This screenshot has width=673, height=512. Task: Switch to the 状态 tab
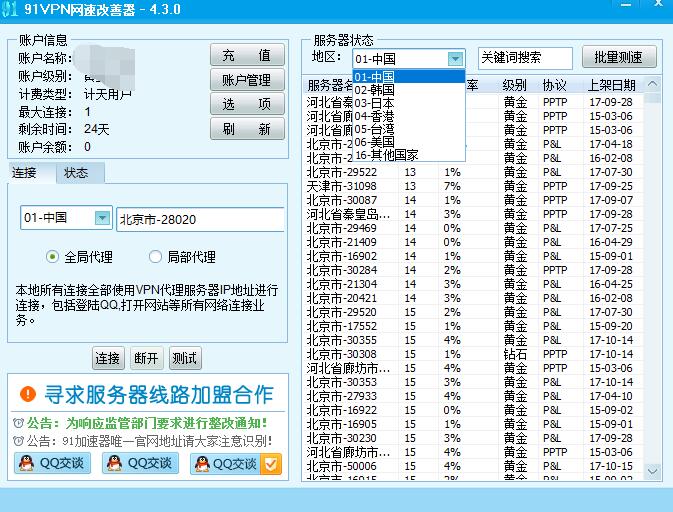point(80,173)
